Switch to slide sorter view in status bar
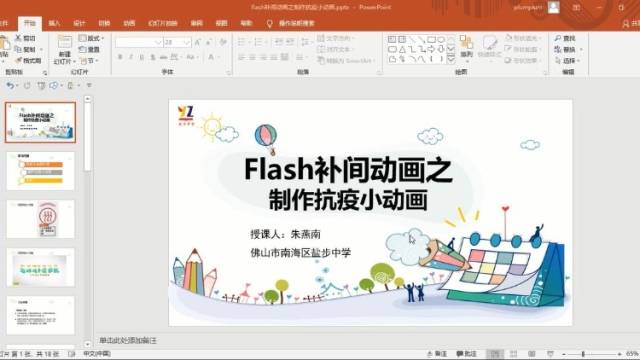 point(513,354)
